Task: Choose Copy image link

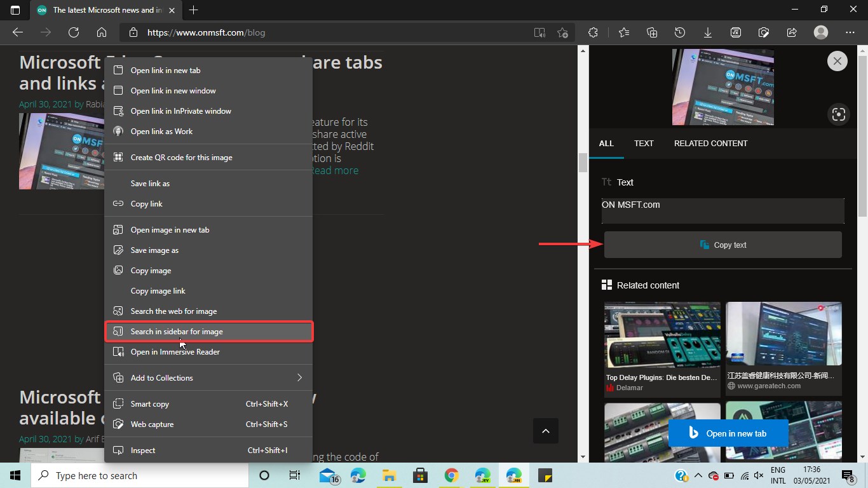Action: click(208, 291)
